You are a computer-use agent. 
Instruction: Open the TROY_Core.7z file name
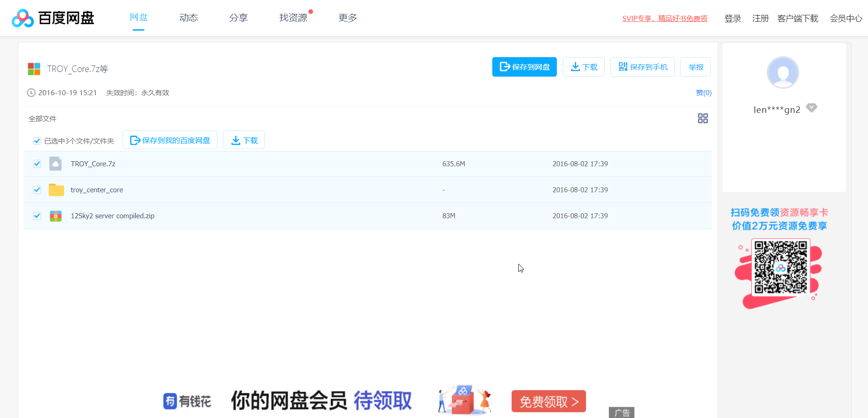coord(93,164)
